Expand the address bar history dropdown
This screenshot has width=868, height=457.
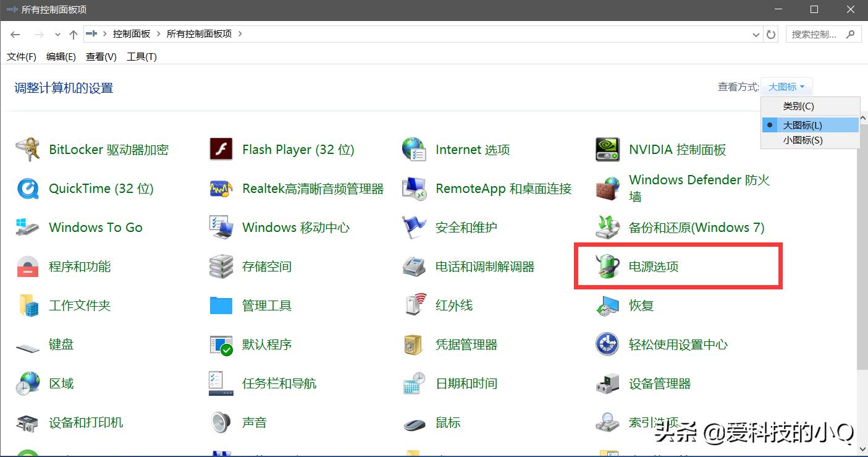point(756,35)
